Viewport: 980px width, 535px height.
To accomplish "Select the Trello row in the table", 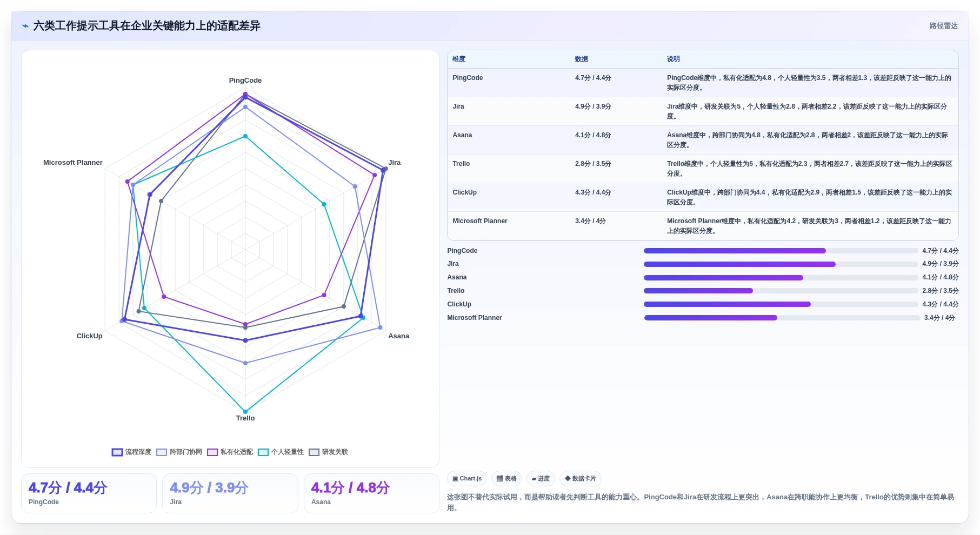I will tap(703, 169).
